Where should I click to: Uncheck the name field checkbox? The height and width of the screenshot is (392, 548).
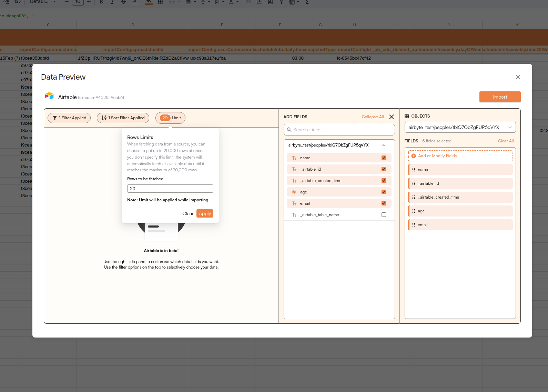pos(384,158)
